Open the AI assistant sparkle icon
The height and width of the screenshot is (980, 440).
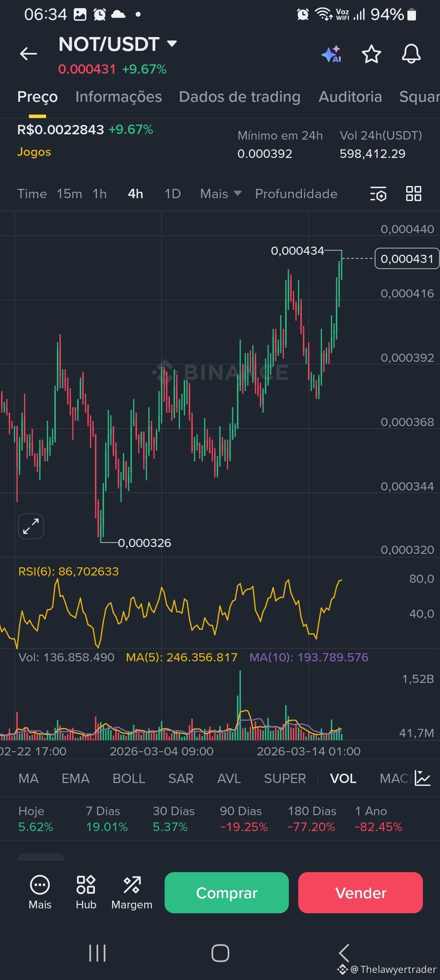[x=332, y=54]
